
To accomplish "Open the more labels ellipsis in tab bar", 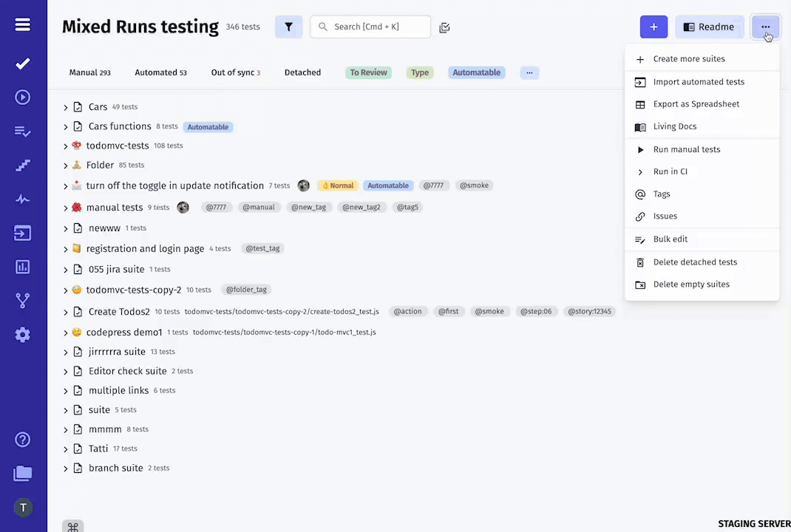I will point(530,72).
